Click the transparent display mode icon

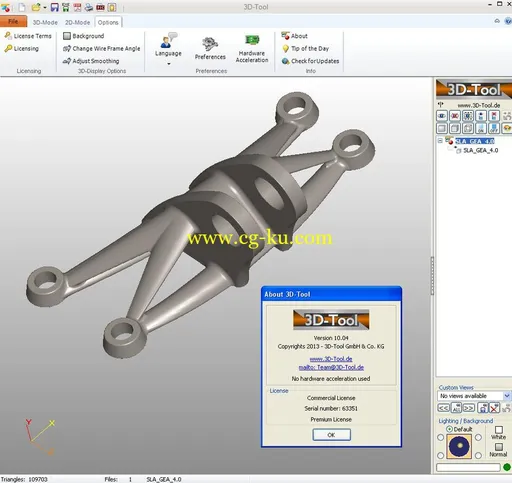pyautogui.click(x=468, y=128)
